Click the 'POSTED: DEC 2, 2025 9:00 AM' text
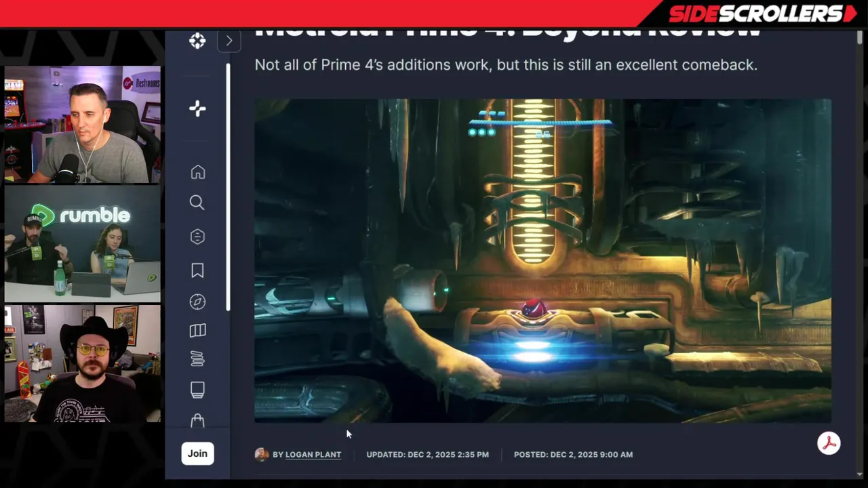868x488 pixels. pyautogui.click(x=573, y=455)
